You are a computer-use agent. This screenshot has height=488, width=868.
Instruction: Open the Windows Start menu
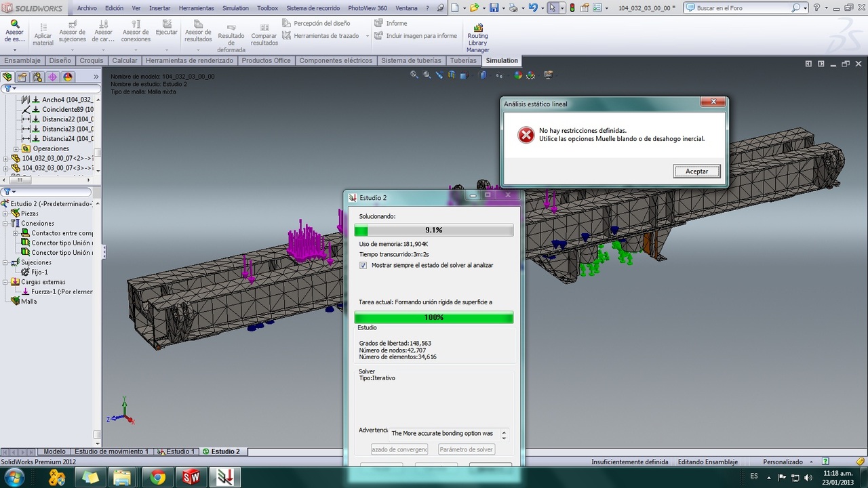pos(14,478)
